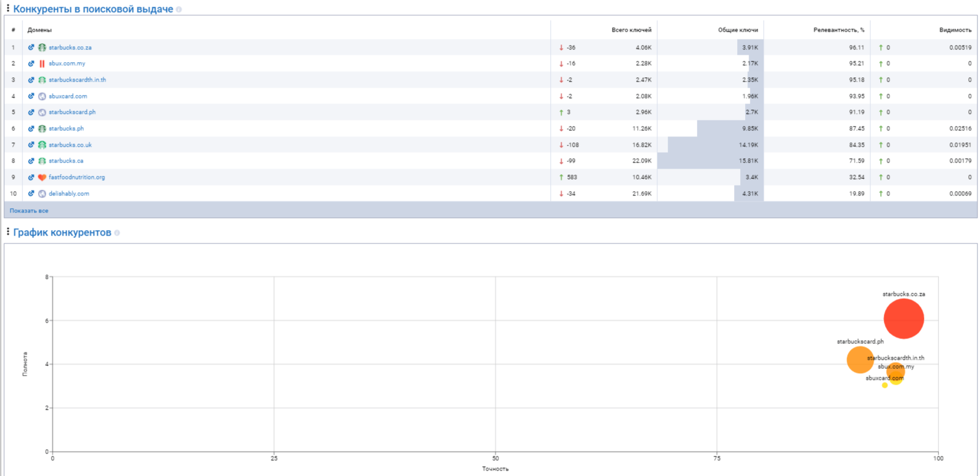The width and height of the screenshot is (980, 476).
Task: Show all competitors via Показать все
Action: [x=29, y=211]
